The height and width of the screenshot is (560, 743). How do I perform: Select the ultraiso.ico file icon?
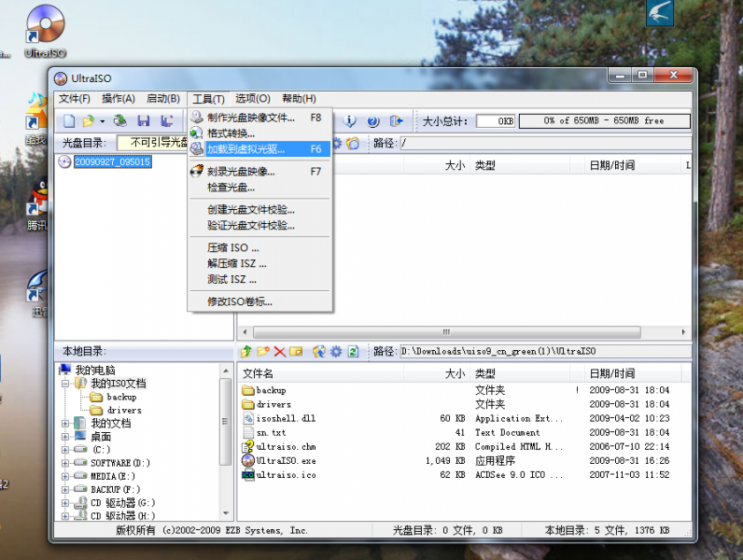pyautogui.click(x=248, y=475)
